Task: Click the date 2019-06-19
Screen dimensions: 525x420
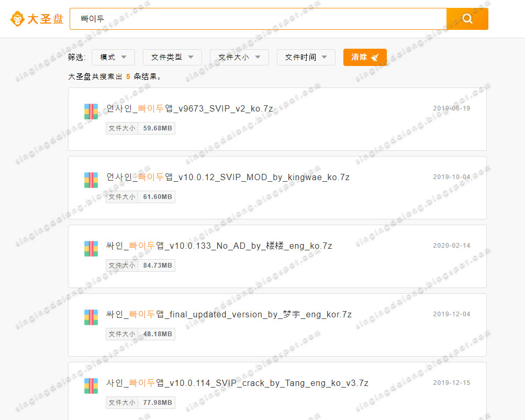Action: (x=451, y=108)
